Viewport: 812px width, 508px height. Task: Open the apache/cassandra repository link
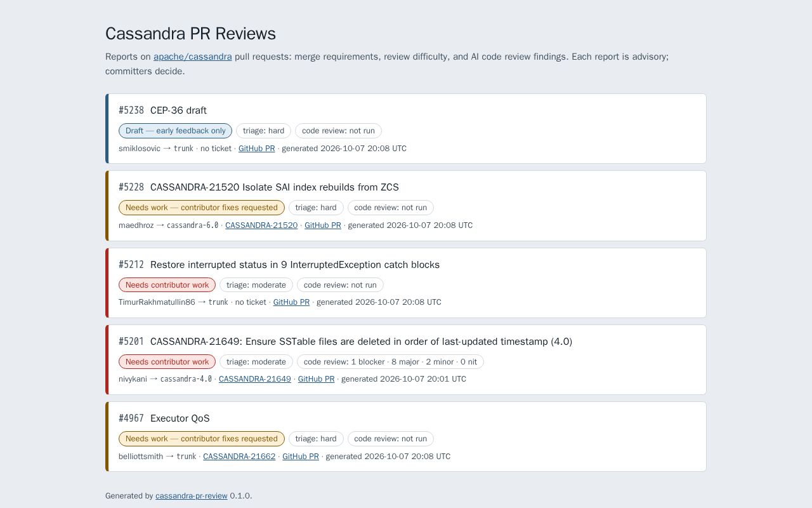tap(192, 57)
